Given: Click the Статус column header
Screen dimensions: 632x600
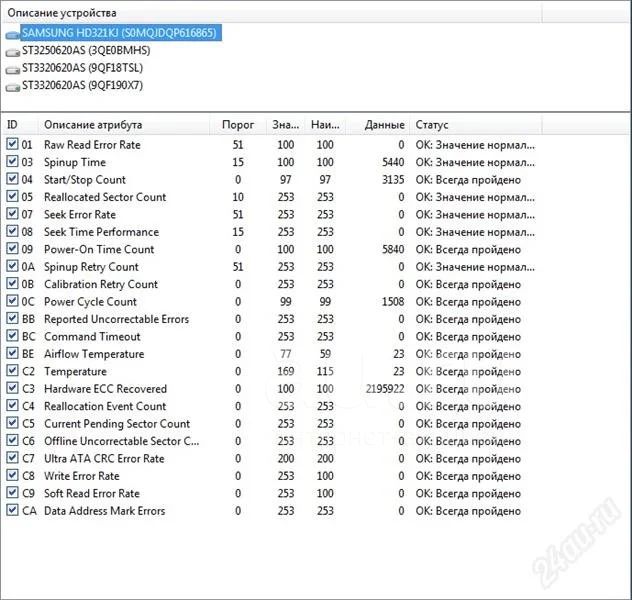Looking at the screenshot, I should pyautogui.click(x=476, y=125).
